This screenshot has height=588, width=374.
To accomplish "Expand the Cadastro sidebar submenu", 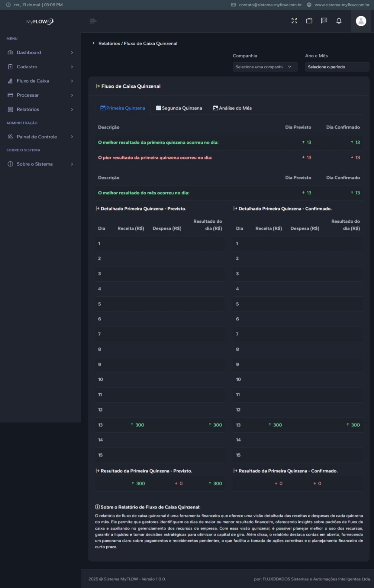I will click(27, 67).
